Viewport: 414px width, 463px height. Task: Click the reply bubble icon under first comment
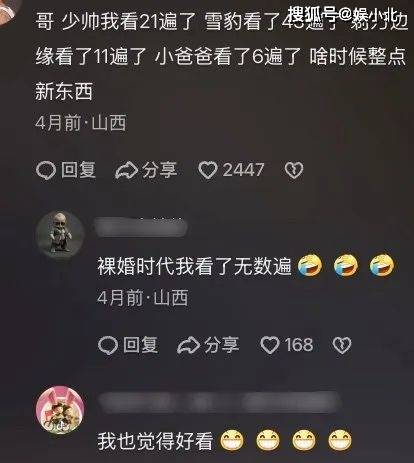pyautogui.click(x=46, y=170)
